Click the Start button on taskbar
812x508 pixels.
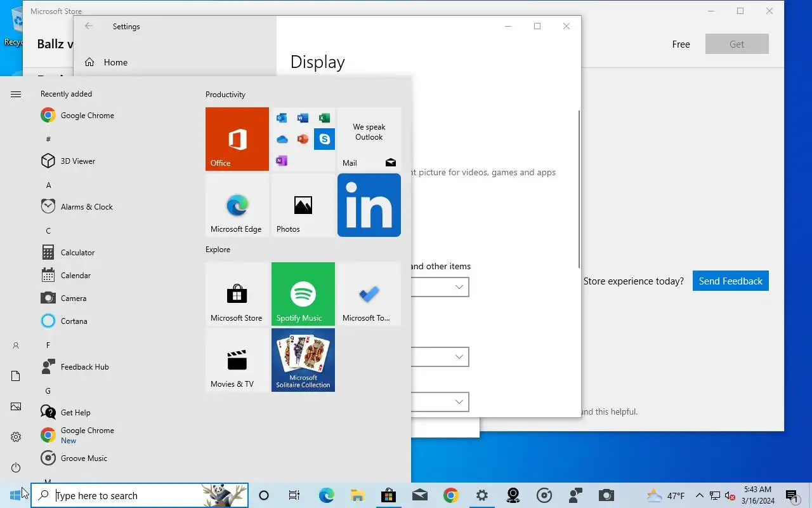pyautogui.click(x=15, y=495)
